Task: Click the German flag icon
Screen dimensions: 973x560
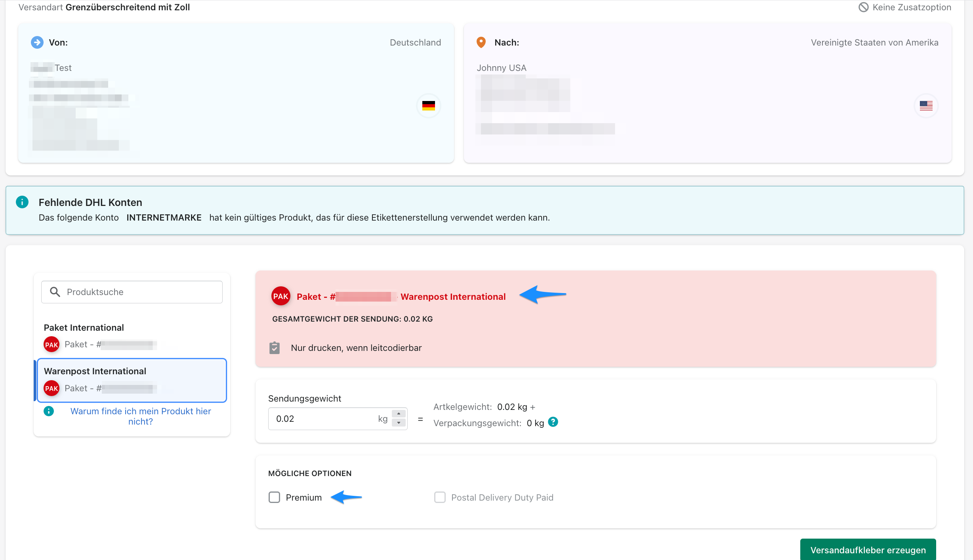Action: (x=428, y=106)
